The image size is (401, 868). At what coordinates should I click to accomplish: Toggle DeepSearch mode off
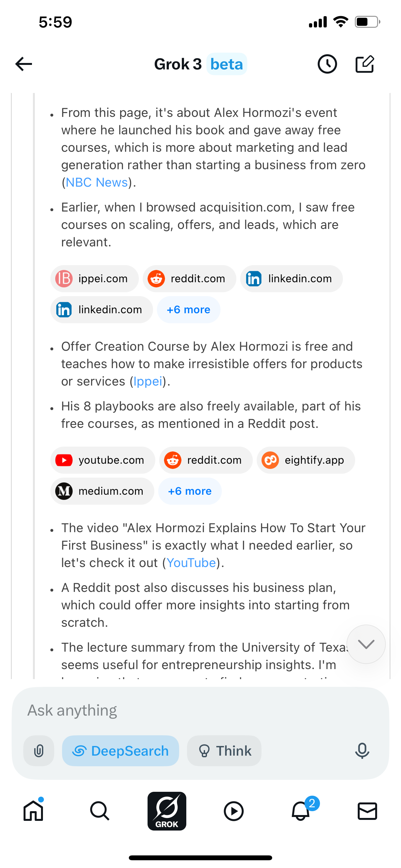coord(120,751)
